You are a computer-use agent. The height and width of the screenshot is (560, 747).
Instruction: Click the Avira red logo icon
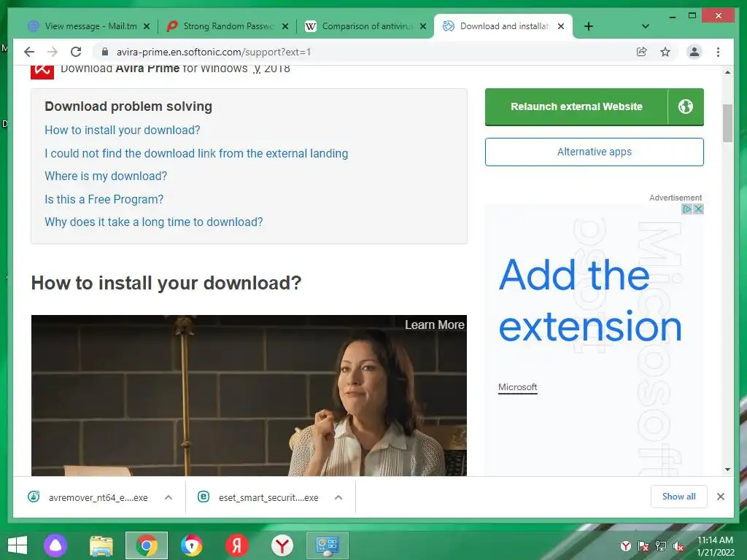[42, 72]
